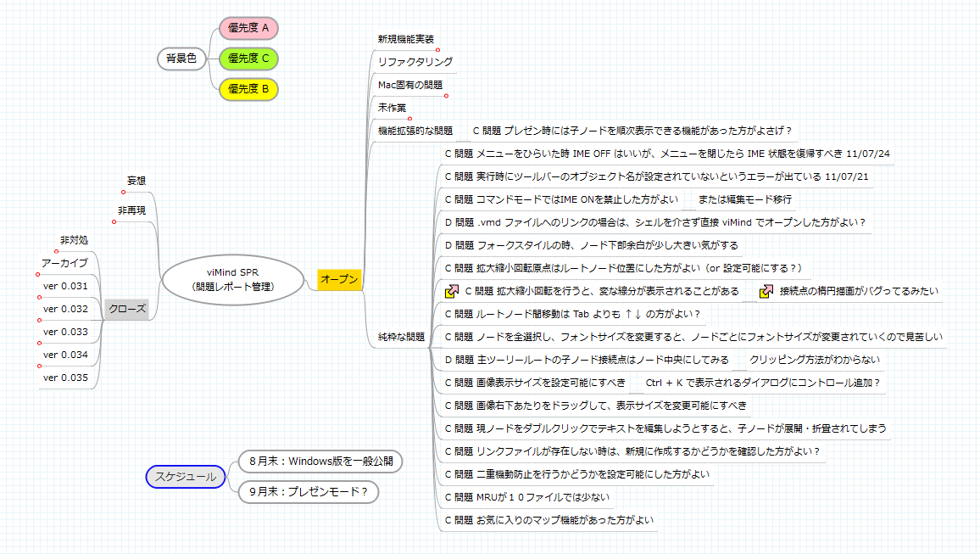Select the 機能拡張的な問題 node
This screenshot has height=554, width=980.
tap(415, 131)
